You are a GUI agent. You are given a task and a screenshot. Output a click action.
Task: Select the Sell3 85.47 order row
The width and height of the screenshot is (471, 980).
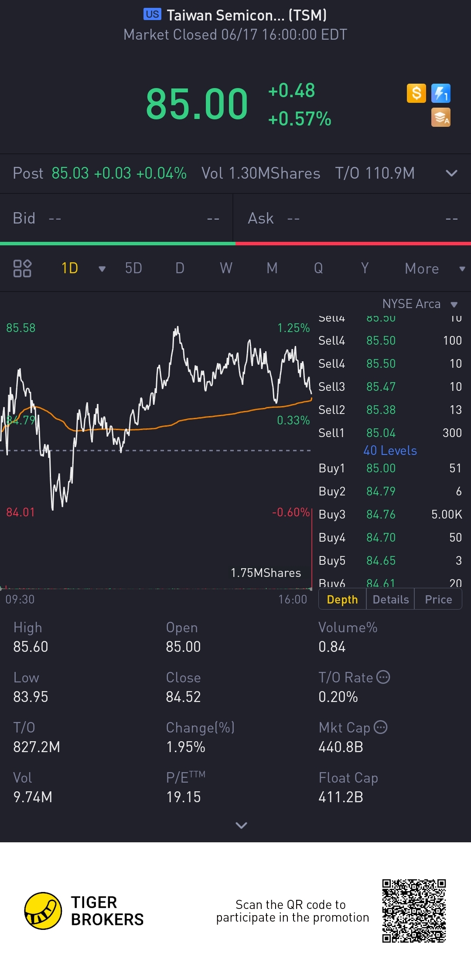click(x=390, y=387)
